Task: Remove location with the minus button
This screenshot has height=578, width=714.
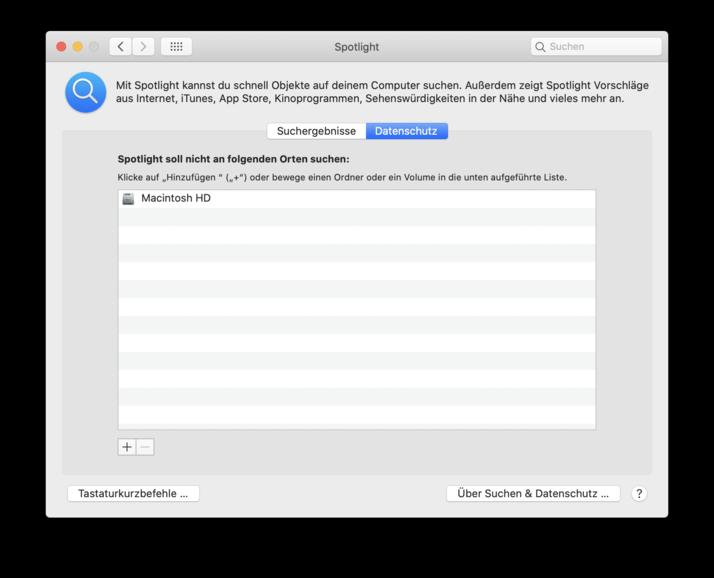Action: (x=145, y=447)
